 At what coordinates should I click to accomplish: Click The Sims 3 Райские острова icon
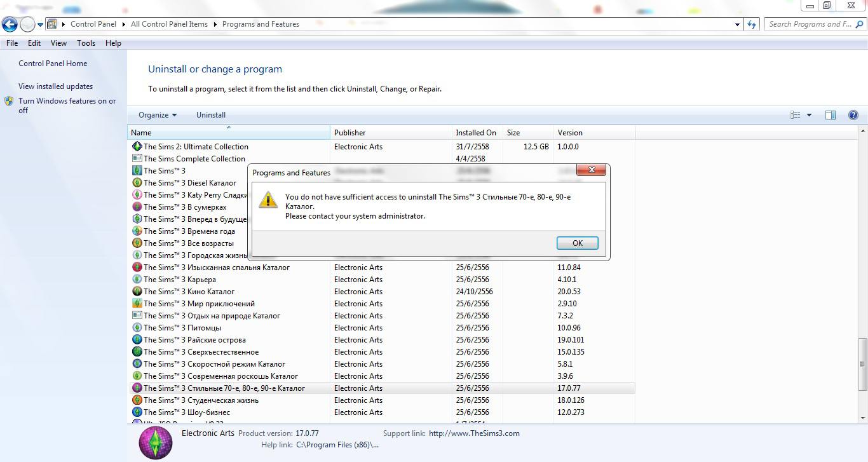(x=137, y=340)
